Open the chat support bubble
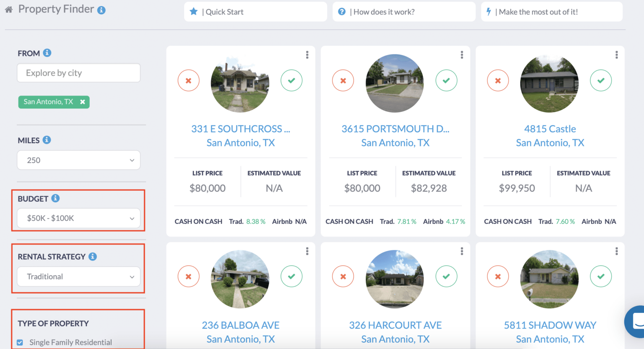Screen dimensions: 644x349 634,321
